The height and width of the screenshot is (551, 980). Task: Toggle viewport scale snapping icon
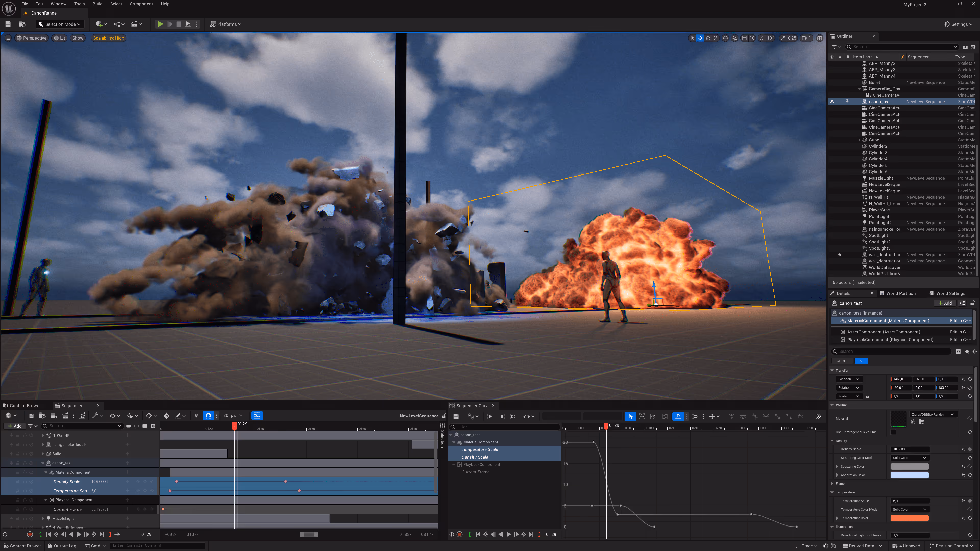[783, 38]
